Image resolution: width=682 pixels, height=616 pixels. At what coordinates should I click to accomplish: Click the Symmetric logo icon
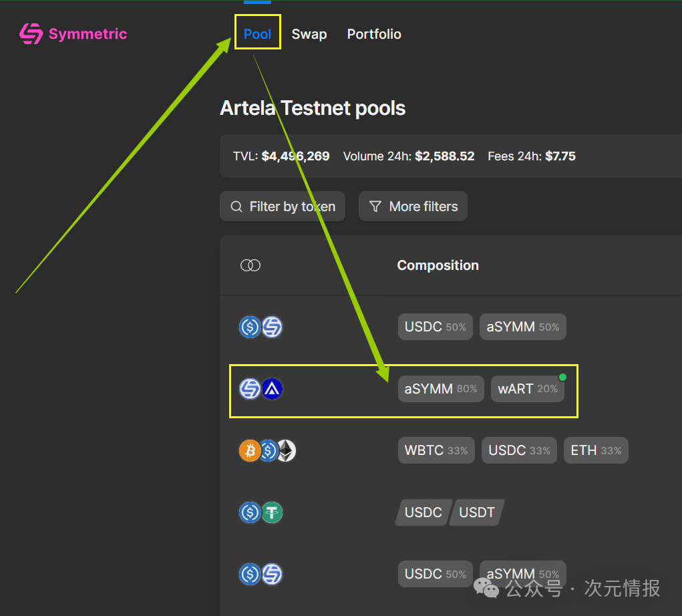click(31, 34)
